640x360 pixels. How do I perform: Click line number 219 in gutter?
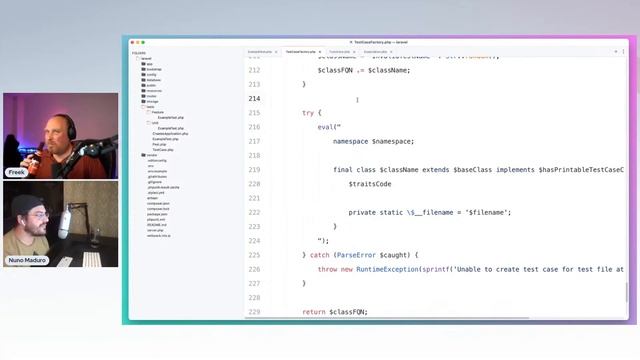tap(254, 170)
